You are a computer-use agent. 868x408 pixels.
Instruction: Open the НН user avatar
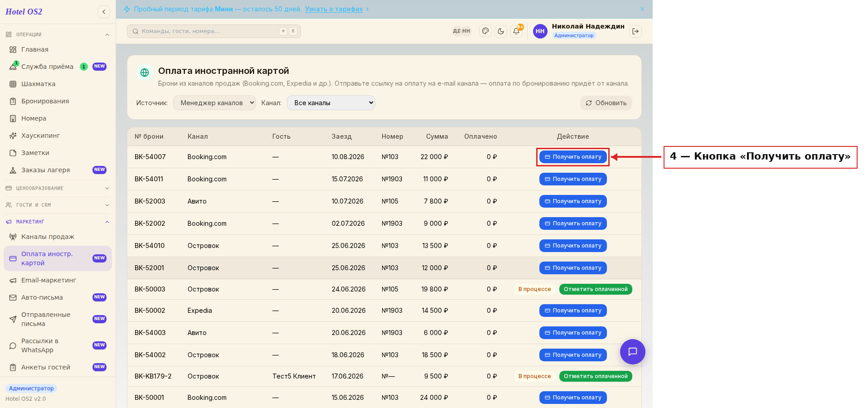[x=540, y=31]
